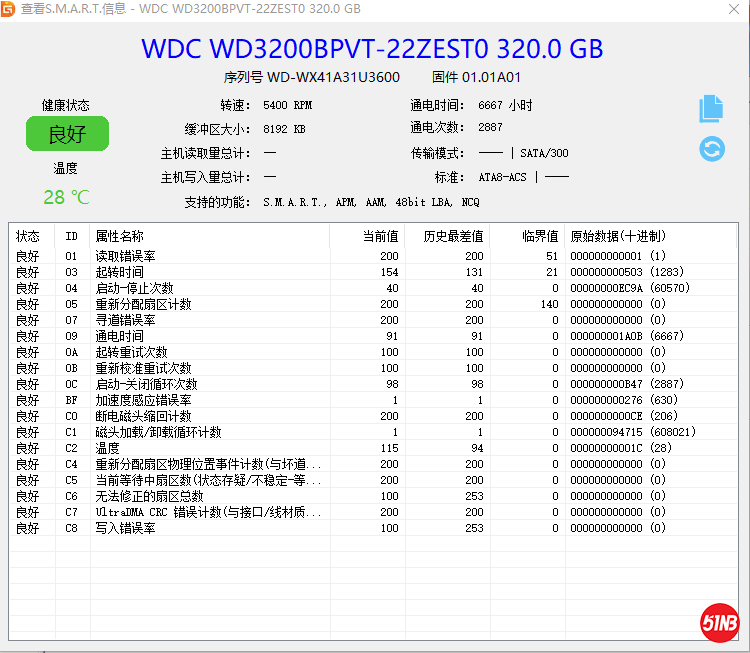Viewport: 750px width, 653px height.
Task: Select the 通电时间 attribute row with ID 09
Action: [119, 336]
